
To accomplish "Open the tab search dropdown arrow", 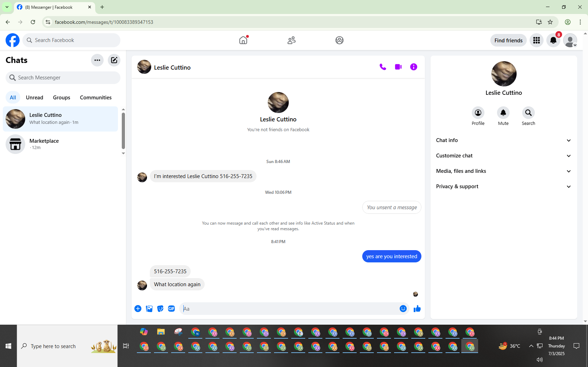I will pyautogui.click(x=7, y=7).
